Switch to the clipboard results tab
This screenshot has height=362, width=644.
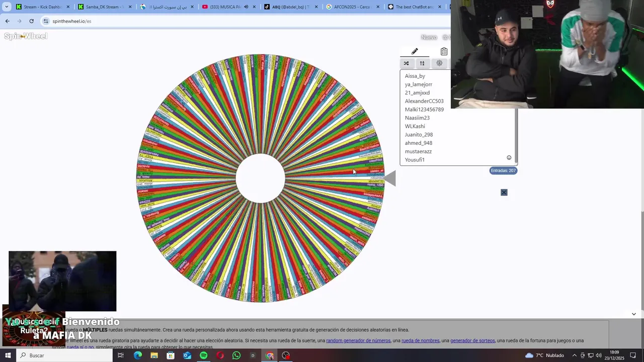click(444, 51)
